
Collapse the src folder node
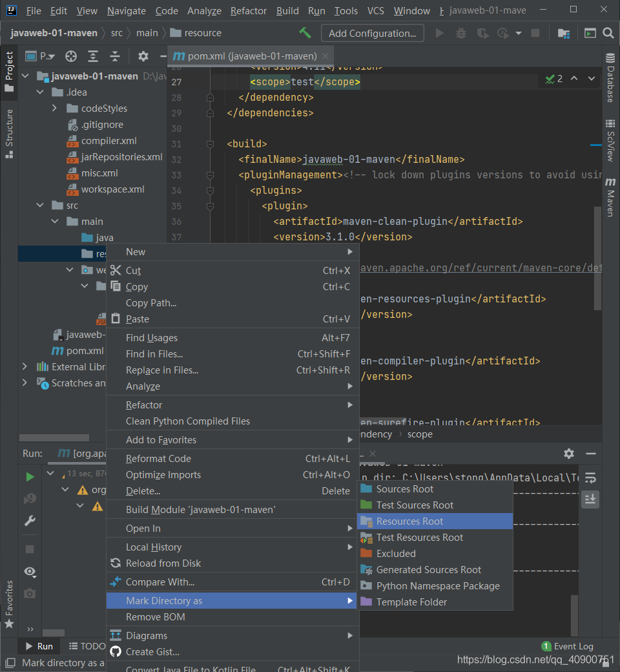pyautogui.click(x=40, y=205)
